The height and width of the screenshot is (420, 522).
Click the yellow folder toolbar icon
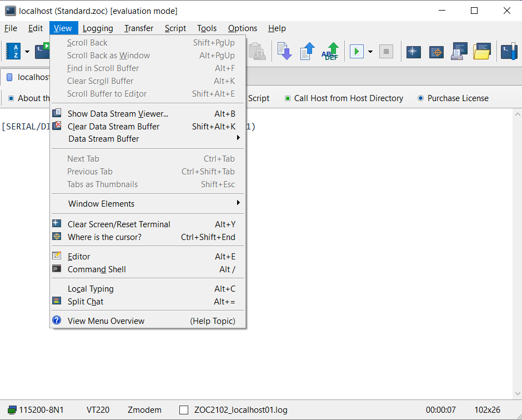pos(482,51)
